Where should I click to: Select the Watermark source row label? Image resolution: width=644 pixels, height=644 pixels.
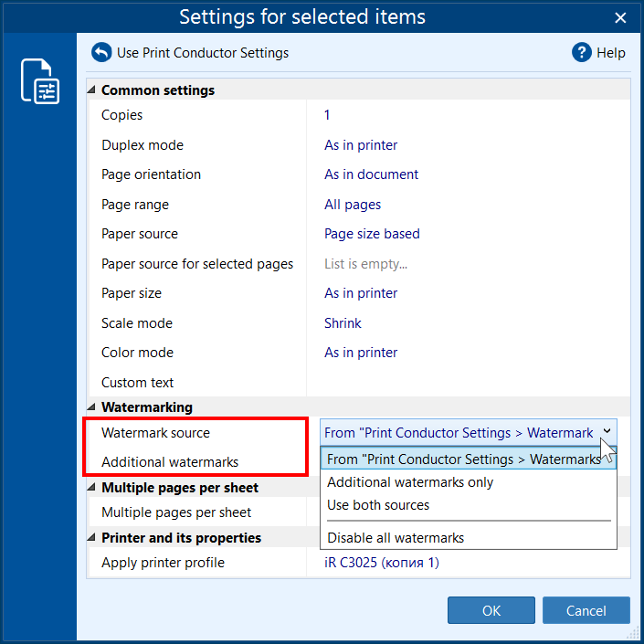tap(155, 432)
